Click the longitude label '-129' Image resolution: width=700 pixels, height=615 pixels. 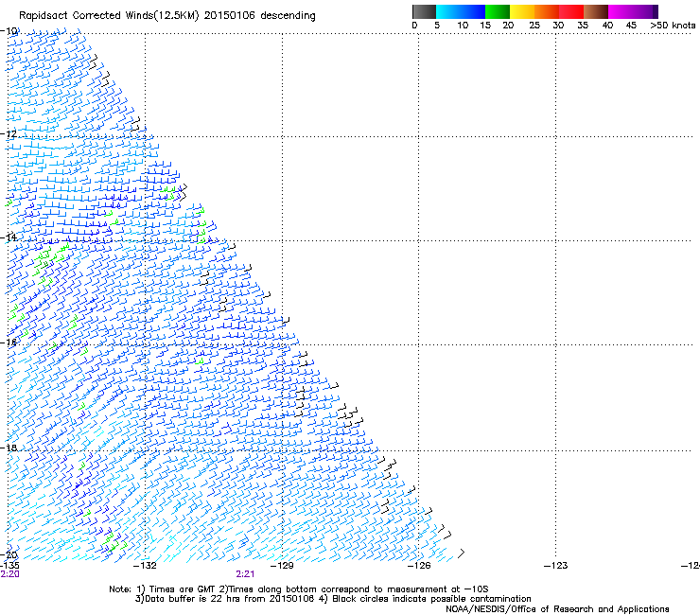point(282,566)
